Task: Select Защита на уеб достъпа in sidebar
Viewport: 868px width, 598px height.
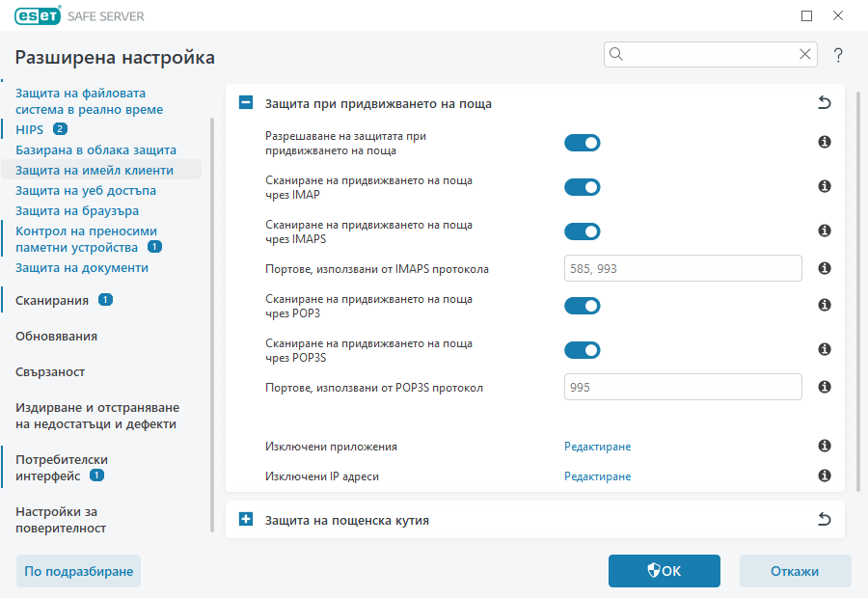Action: [86, 190]
